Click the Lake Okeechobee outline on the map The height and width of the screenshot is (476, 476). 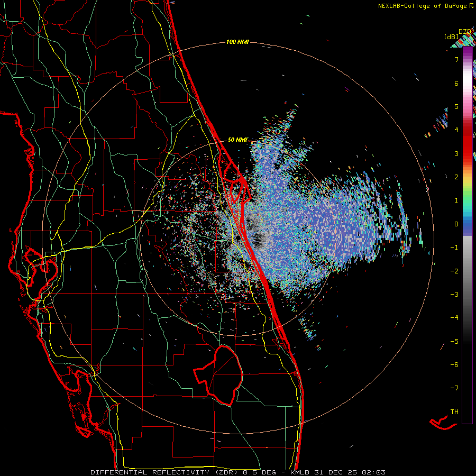(219, 376)
